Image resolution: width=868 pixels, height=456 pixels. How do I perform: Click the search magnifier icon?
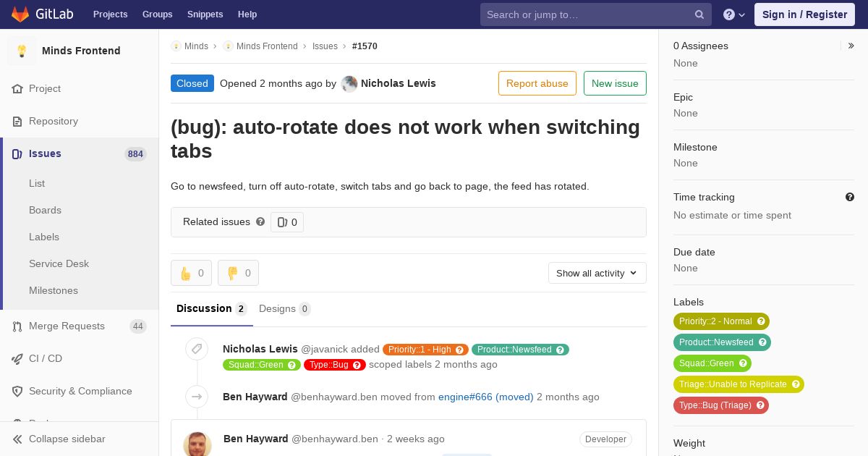(699, 14)
